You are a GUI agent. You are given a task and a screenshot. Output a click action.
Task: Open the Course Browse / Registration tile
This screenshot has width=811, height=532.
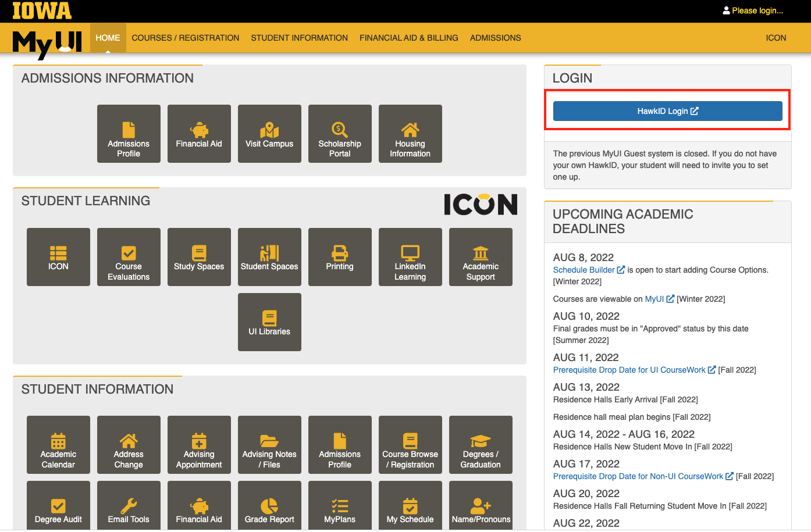coord(410,445)
